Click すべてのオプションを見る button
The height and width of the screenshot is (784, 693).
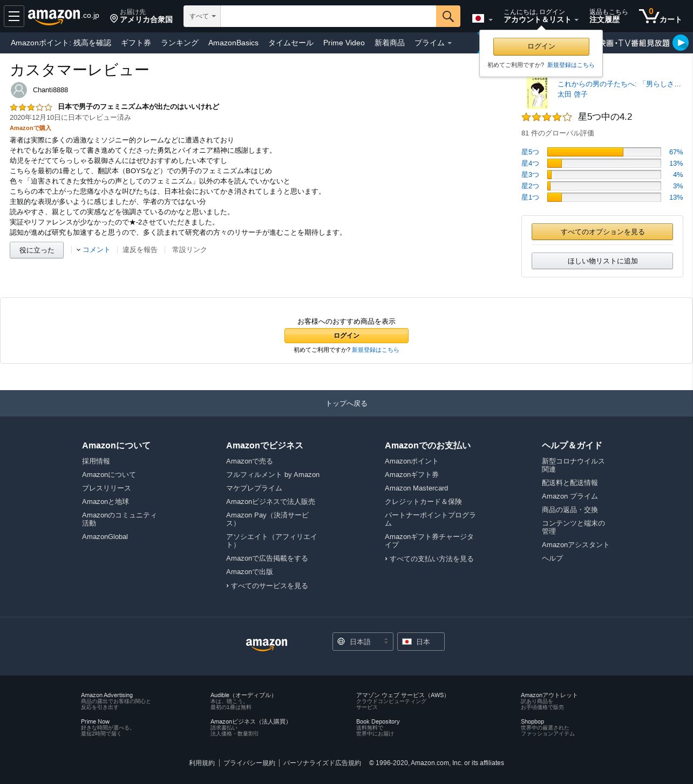(602, 232)
